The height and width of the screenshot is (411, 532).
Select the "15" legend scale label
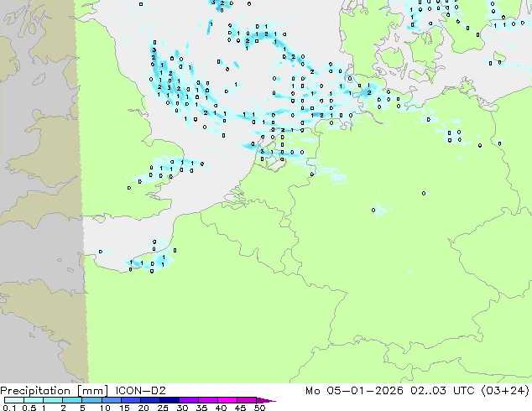[124, 408]
